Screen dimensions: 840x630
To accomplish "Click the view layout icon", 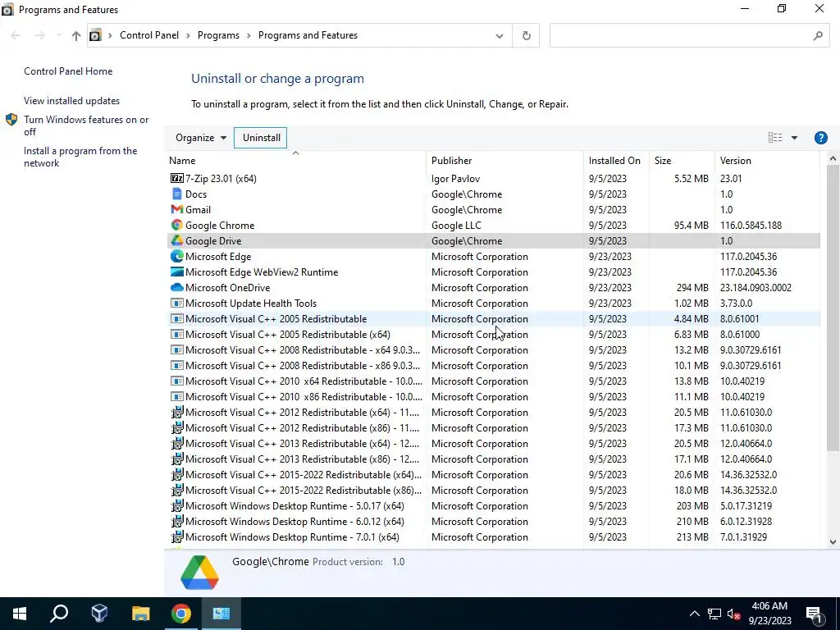I will point(774,138).
